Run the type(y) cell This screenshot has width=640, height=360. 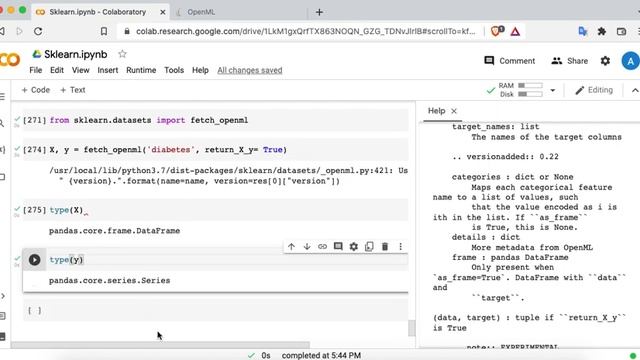pyautogui.click(x=34, y=260)
